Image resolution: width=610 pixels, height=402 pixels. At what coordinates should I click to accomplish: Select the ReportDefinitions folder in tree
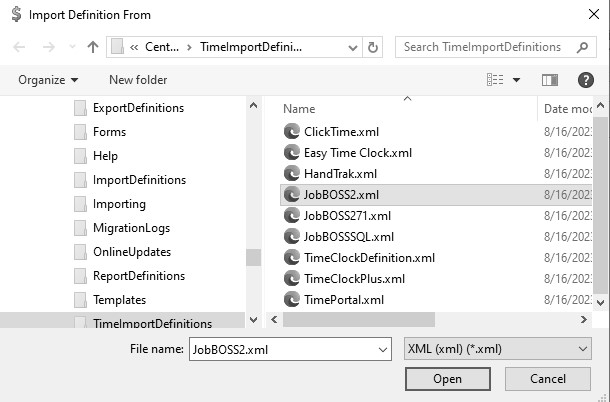[x=138, y=276]
